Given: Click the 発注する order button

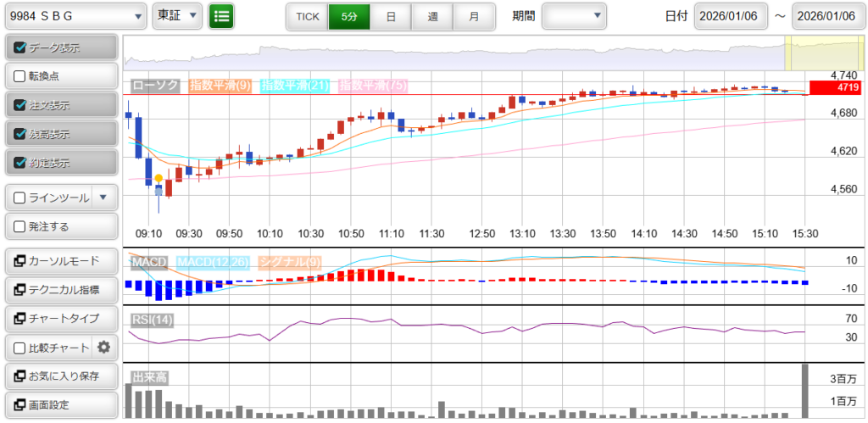Looking at the screenshot, I should [60, 226].
